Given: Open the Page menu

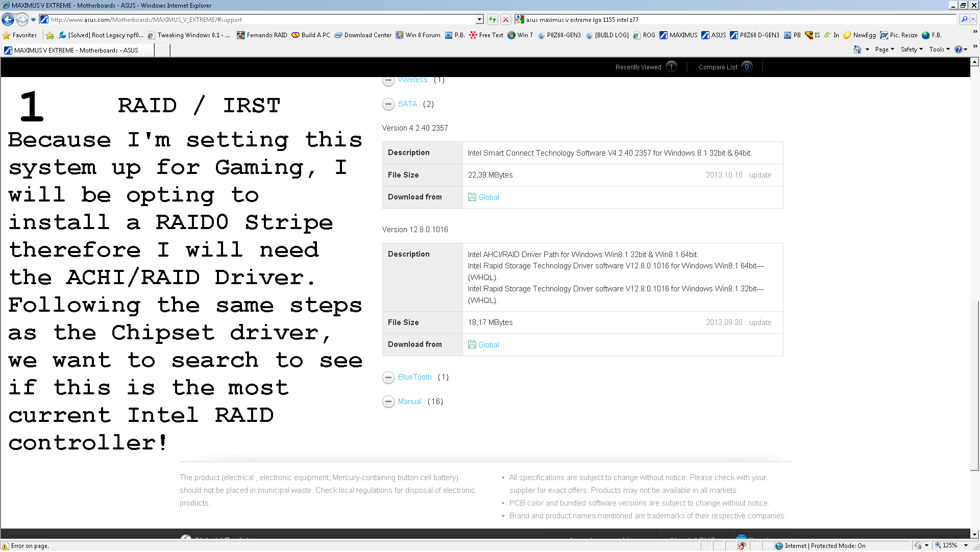Looking at the screenshot, I should tap(885, 49).
